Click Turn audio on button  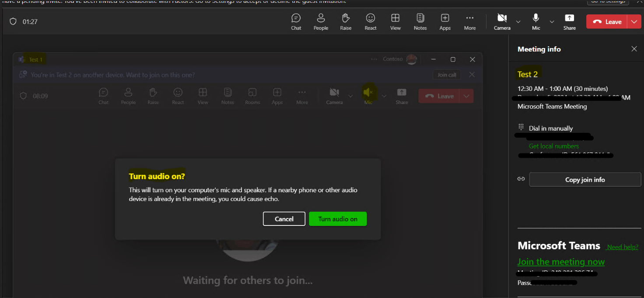tap(338, 219)
